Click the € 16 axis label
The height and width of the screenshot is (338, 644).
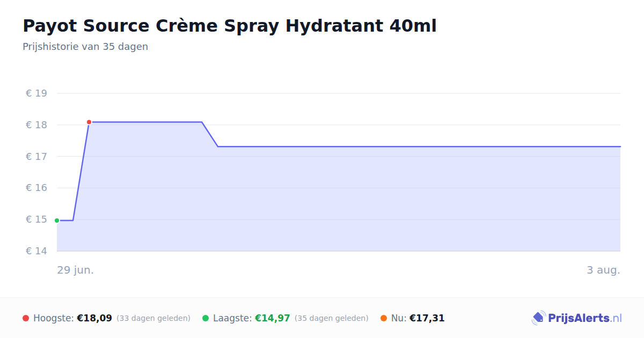pyautogui.click(x=36, y=188)
